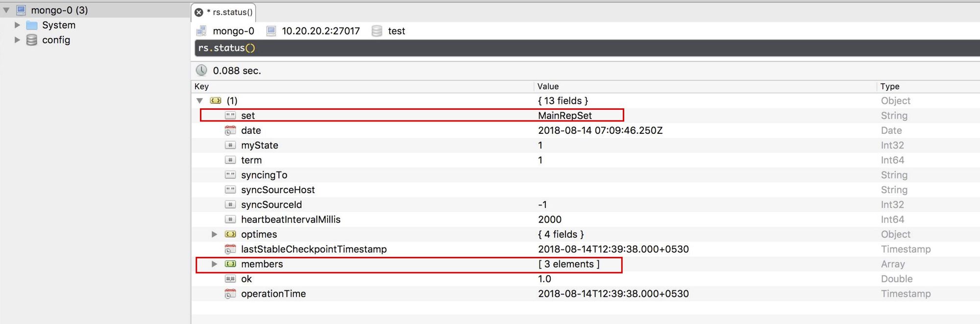
Task: Click the System folder icon
Action: point(32,25)
